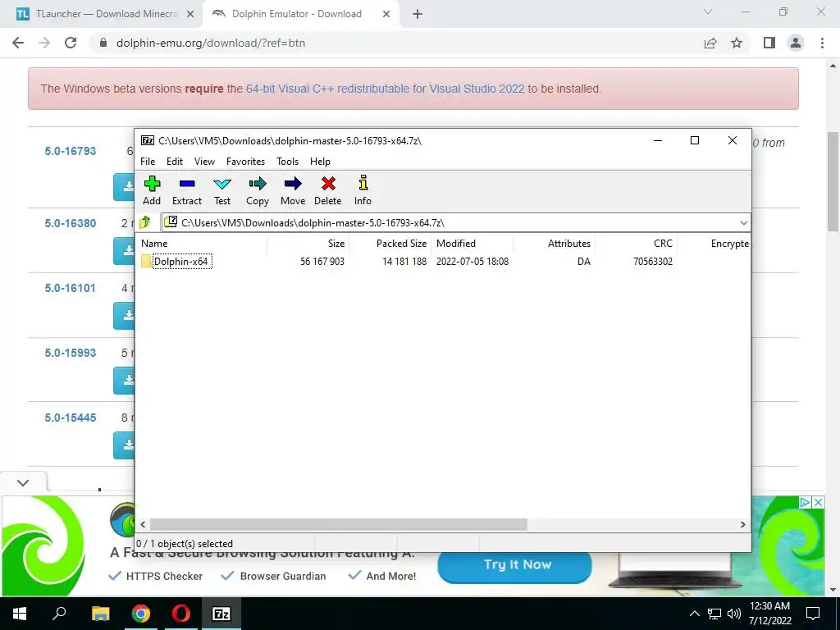This screenshot has width=840, height=630.
Task: Click the Chrome taskbar icon
Action: [x=140, y=614]
